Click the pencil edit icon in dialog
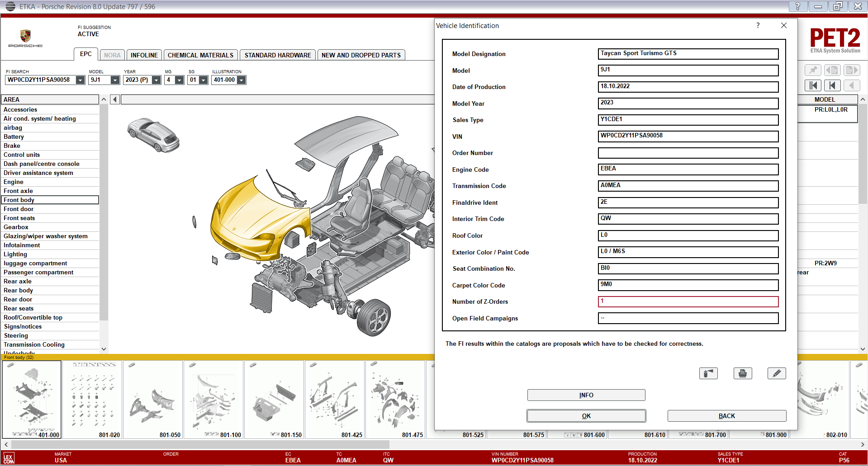This screenshot has width=868, height=466. [777, 373]
